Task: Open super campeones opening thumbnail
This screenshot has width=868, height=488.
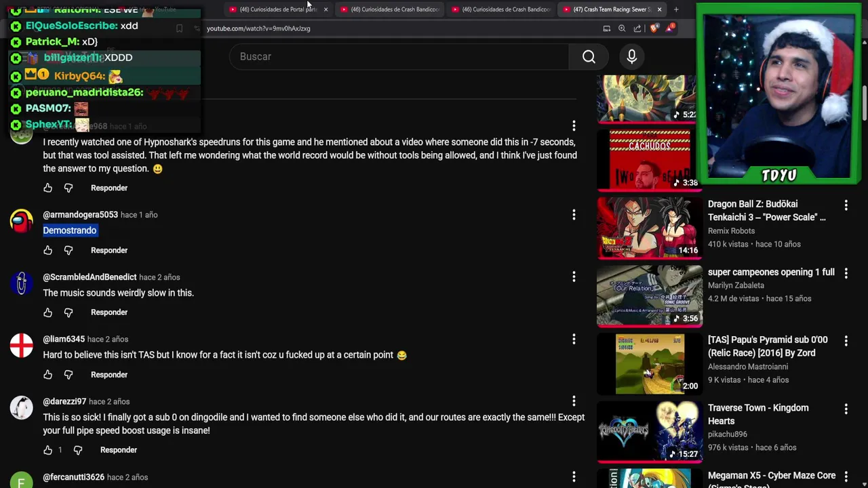Action: tap(650, 296)
